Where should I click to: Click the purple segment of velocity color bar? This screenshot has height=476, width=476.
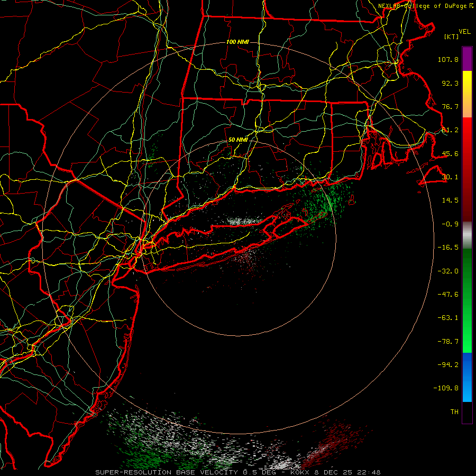tap(467, 59)
